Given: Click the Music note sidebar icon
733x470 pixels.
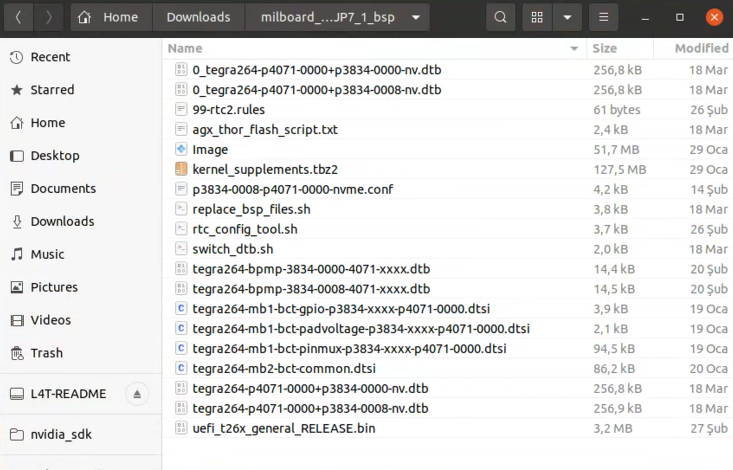Looking at the screenshot, I should 17,254.
